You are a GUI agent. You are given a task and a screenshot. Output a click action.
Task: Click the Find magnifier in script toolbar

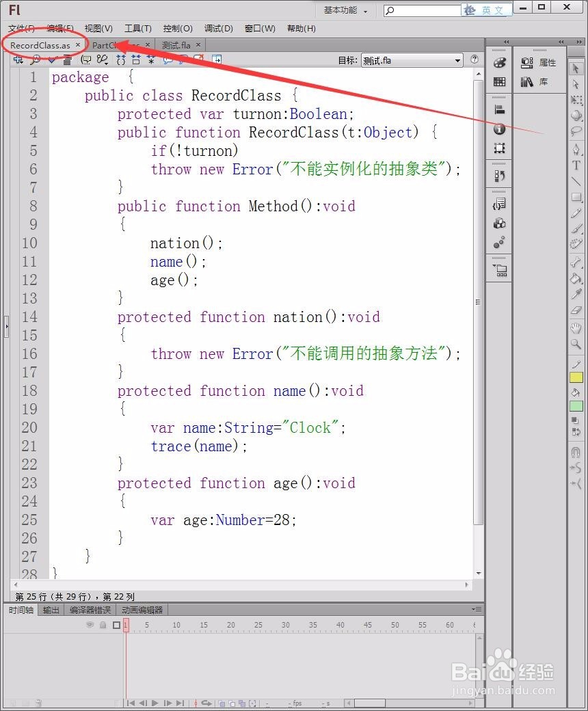pos(35,59)
